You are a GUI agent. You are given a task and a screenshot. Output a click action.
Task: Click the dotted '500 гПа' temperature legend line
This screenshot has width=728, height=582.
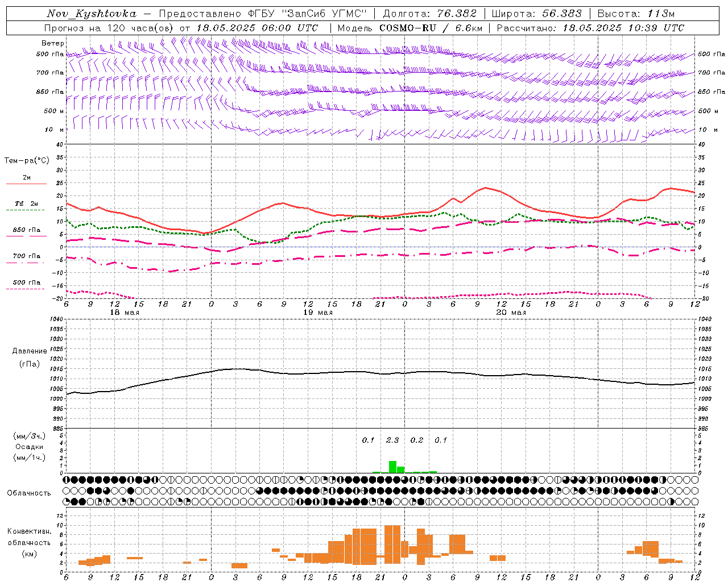[25, 289]
